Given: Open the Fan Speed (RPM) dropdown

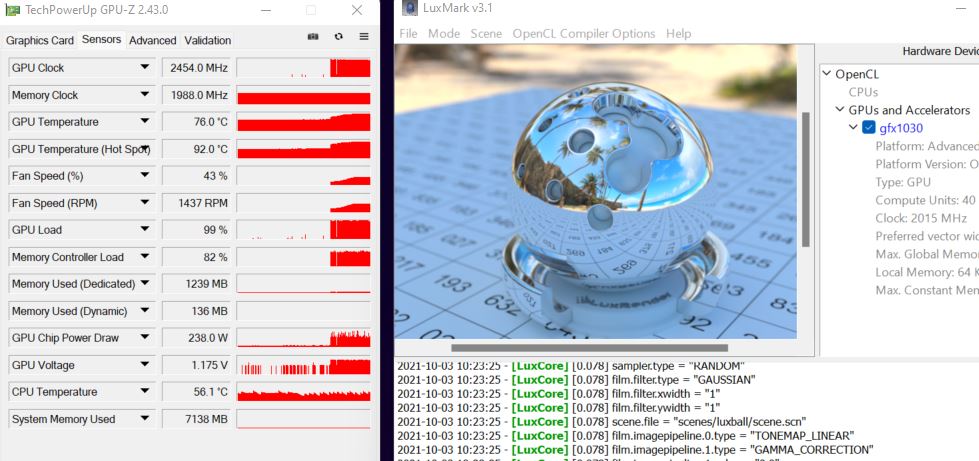Looking at the screenshot, I should [145, 203].
